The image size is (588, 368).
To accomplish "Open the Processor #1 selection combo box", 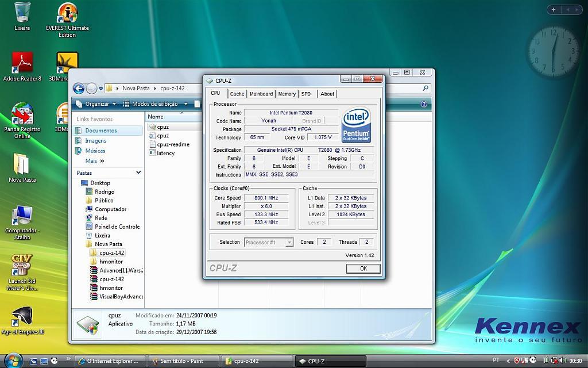I will [269, 243].
